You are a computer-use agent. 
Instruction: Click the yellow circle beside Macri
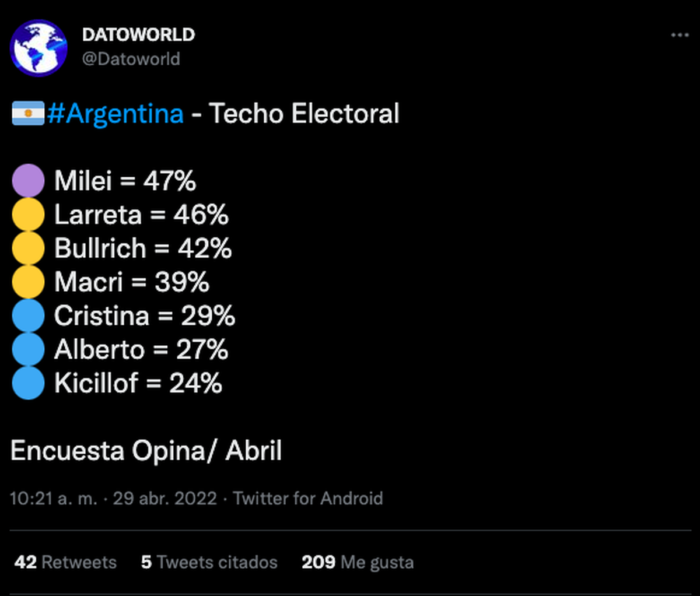click(28, 282)
